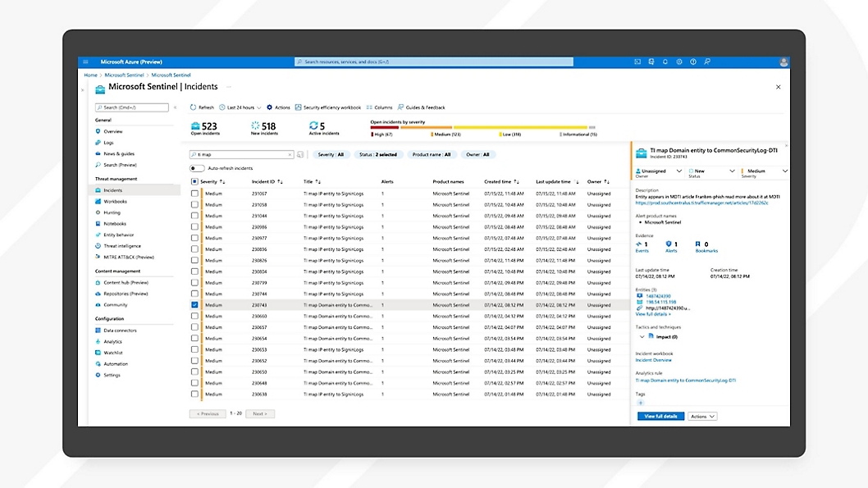Viewport: 868px width, 488px height.
Task: Click the Refresh icon in the toolbar
Action: coord(194,107)
